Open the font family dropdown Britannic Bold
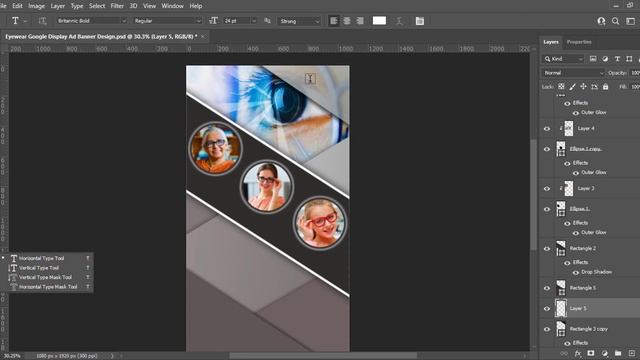The height and width of the screenshot is (360, 640). point(91,21)
